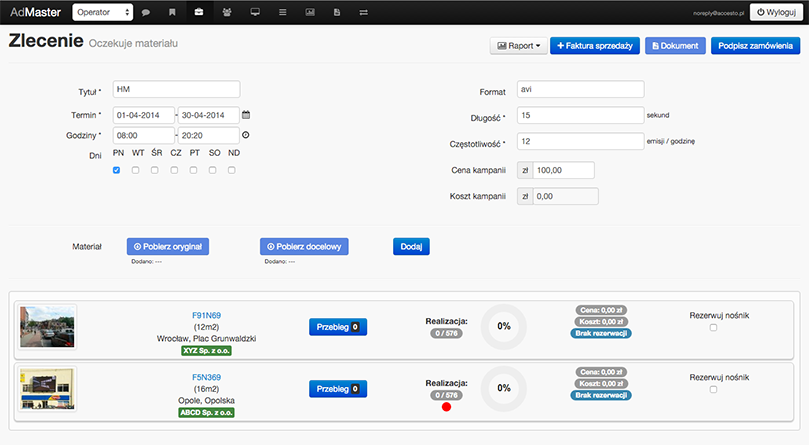
Task: Click the start hour 08:00 field
Action: [x=143, y=135]
